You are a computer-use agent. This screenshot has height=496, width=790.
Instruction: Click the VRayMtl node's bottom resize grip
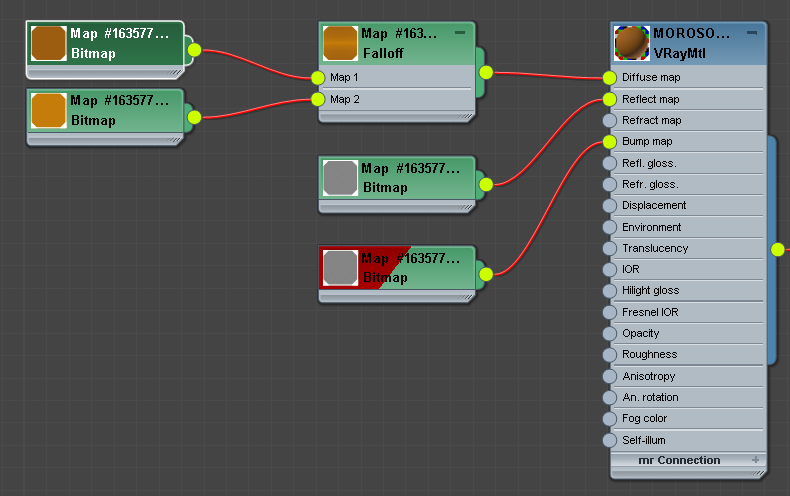point(757,474)
